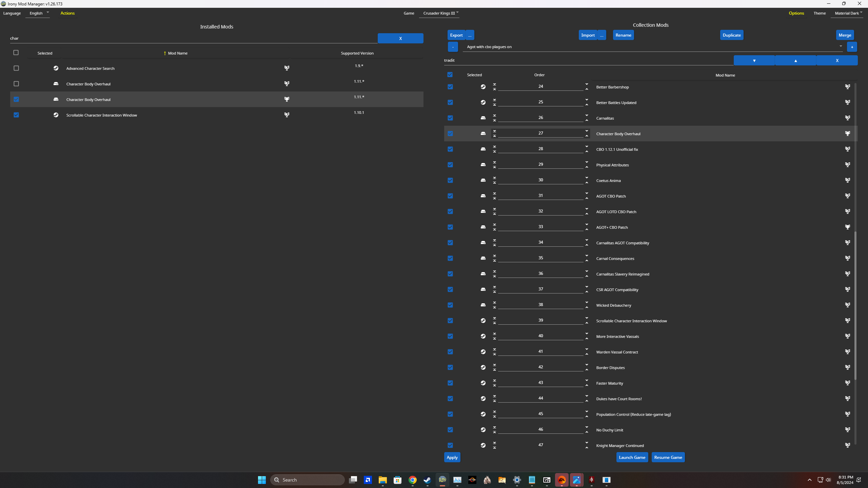The image size is (868, 488).
Task: Click the Collection Mods list vertical scrollbar
Action: coord(855,305)
